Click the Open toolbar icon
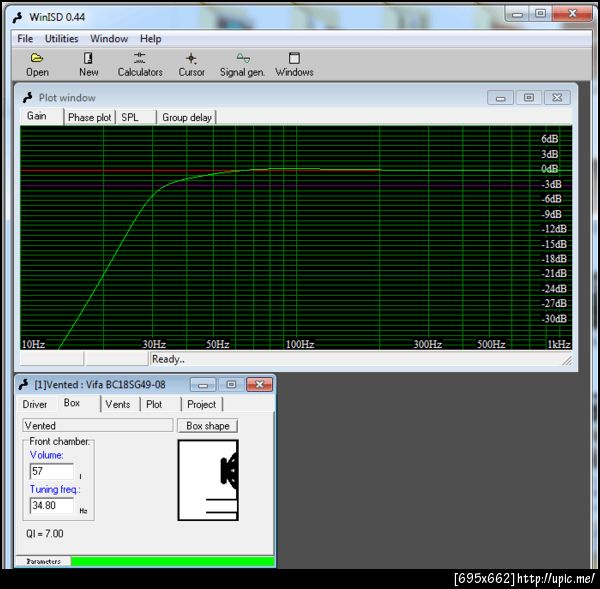Viewport: 600px width, 589px height. tap(37, 64)
